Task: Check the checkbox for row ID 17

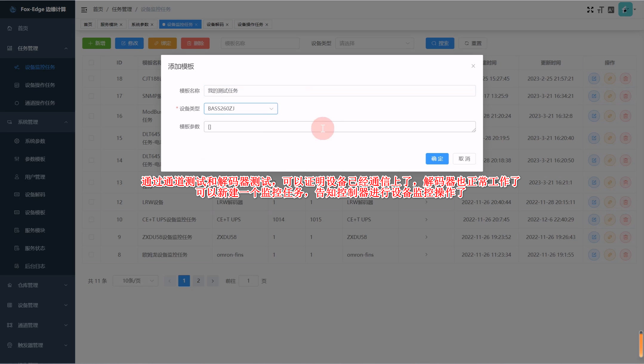Action: pyautogui.click(x=91, y=96)
